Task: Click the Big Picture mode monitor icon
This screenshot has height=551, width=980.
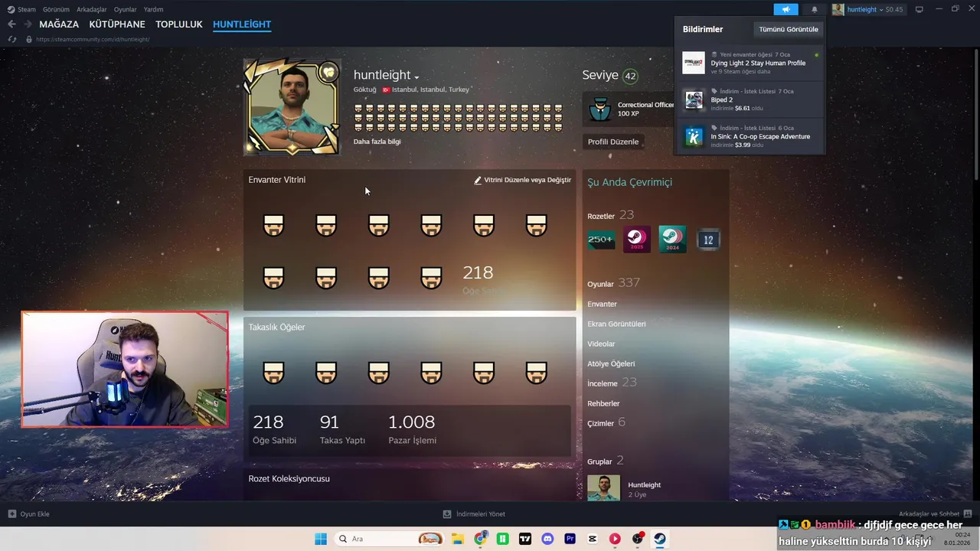Action: (x=920, y=9)
